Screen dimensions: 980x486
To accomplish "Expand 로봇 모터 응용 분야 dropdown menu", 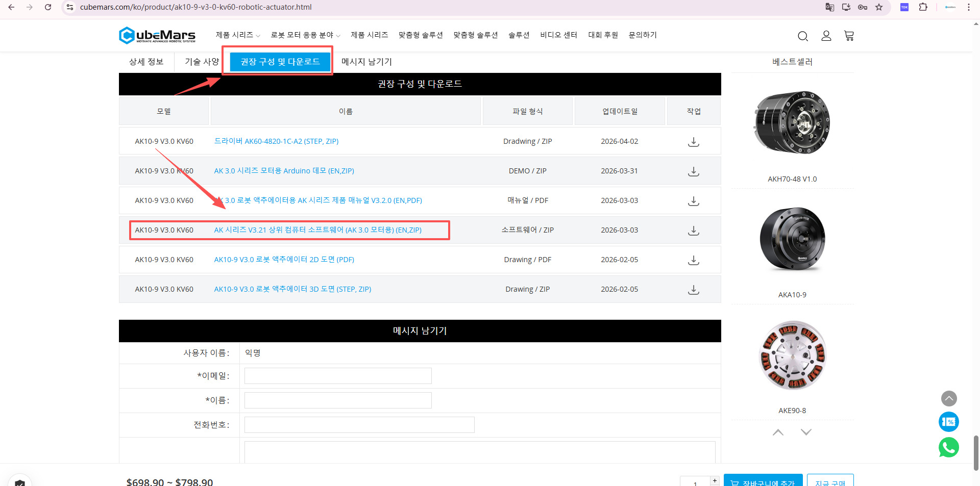I will click(x=305, y=35).
